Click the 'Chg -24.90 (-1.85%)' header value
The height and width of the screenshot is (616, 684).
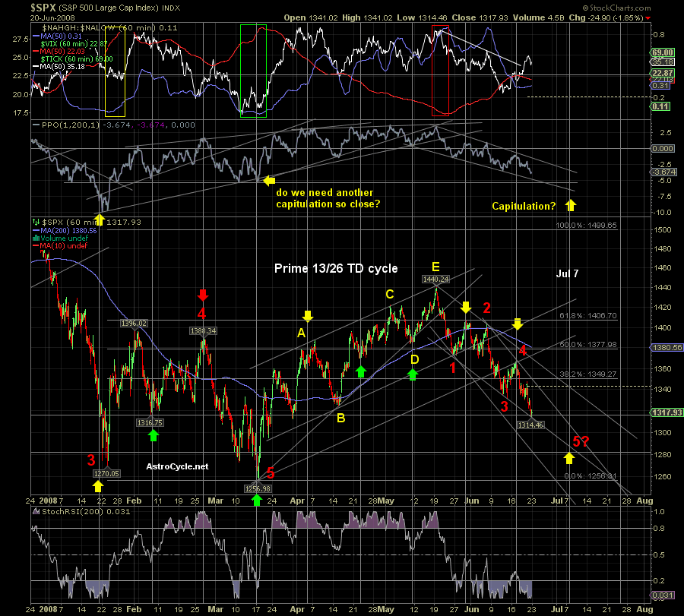click(x=606, y=18)
